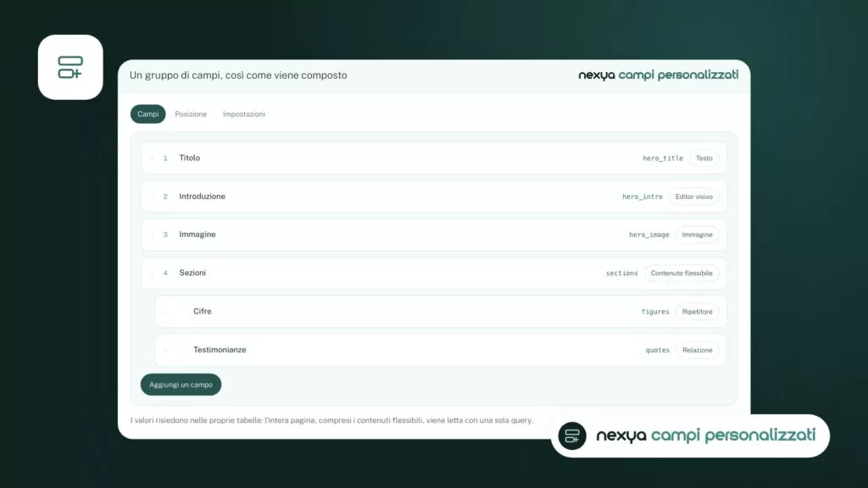868x488 pixels.
Task: Grab the drag handle on the Titolo row
Action: (x=152, y=158)
